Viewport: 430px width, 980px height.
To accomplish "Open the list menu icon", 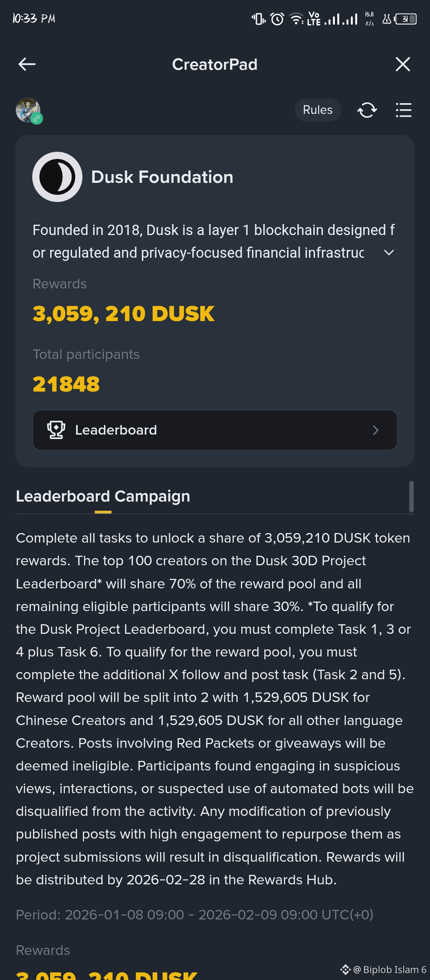I will click(x=403, y=110).
